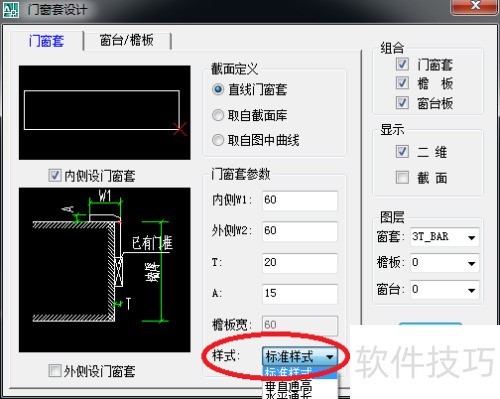The height and width of the screenshot is (399, 500).
Task: Close the 门窗套设计 dialog
Action: [475, 6]
